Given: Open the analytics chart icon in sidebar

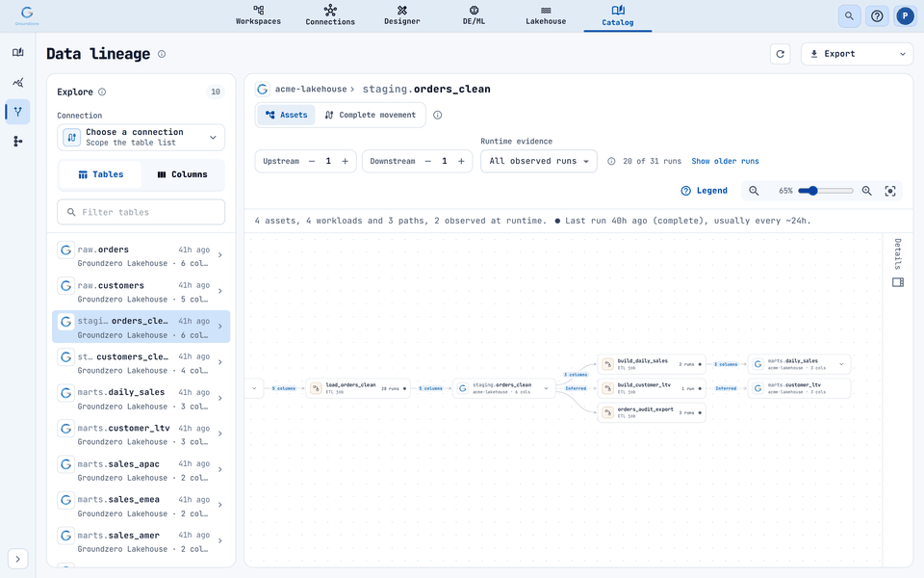Looking at the screenshot, I should point(17,82).
